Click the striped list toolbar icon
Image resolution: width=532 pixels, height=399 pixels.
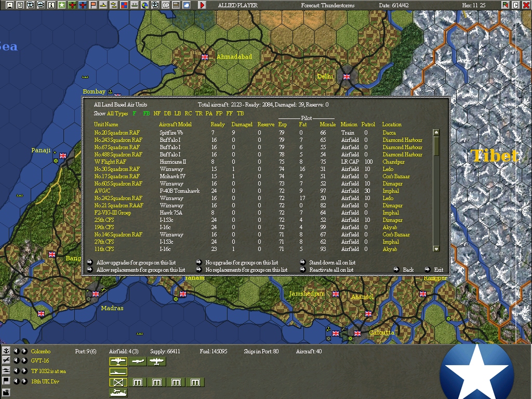coord(176,5)
